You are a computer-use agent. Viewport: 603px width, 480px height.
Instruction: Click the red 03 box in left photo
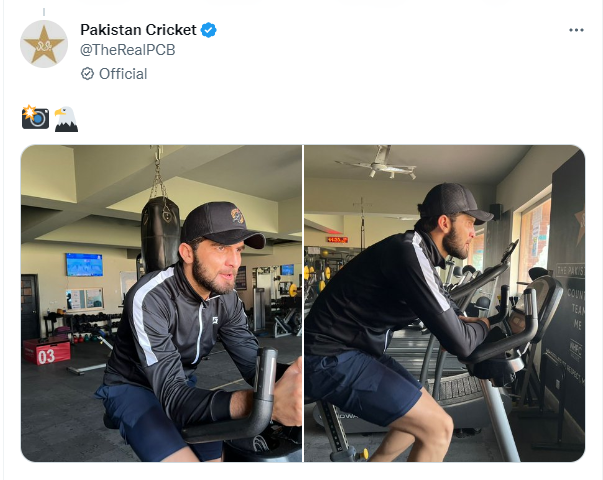(x=47, y=354)
